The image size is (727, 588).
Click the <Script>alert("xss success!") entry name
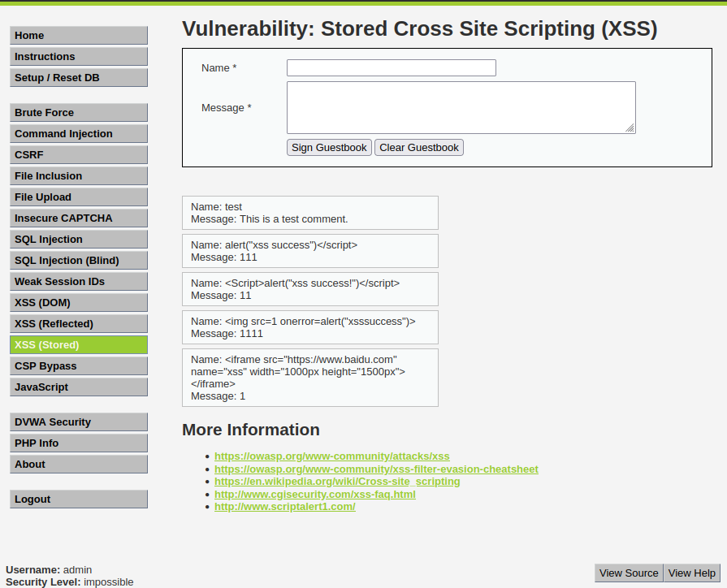[296, 283]
